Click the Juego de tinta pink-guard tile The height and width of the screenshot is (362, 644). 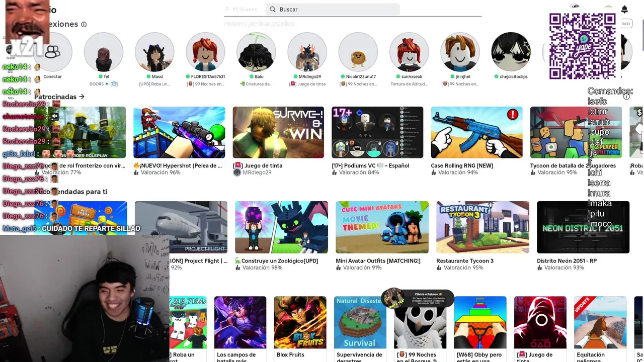pyautogui.click(x=540, y=322)
